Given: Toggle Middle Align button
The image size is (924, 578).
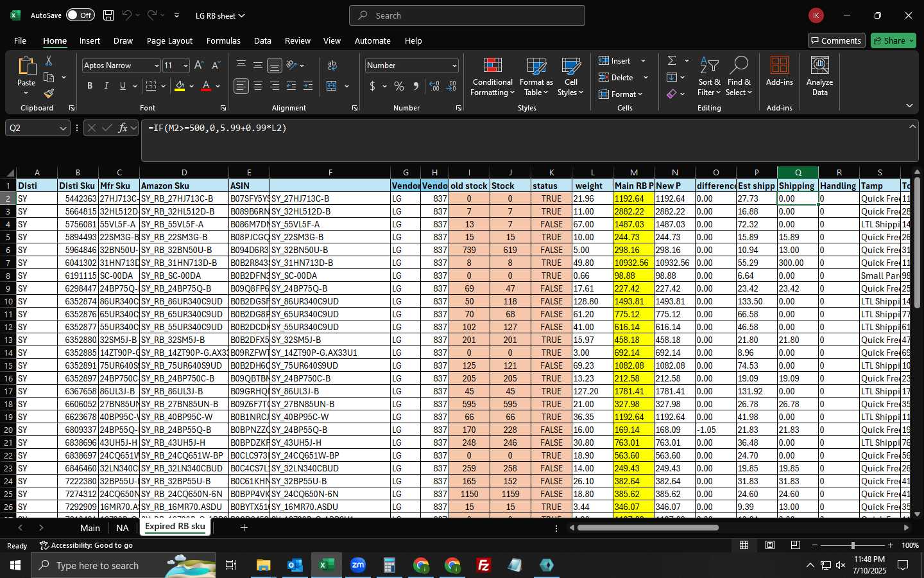Looking at the screenshot, I should [x=258, y=66].
